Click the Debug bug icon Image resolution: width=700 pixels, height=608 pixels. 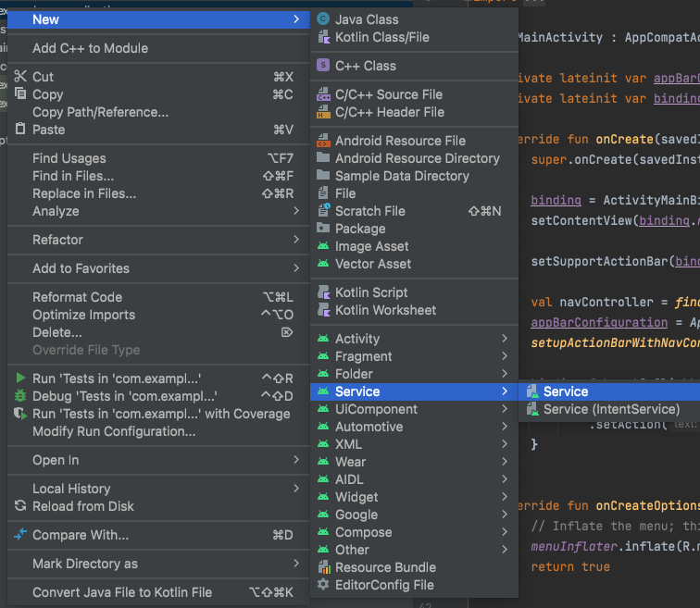point(20,395)
